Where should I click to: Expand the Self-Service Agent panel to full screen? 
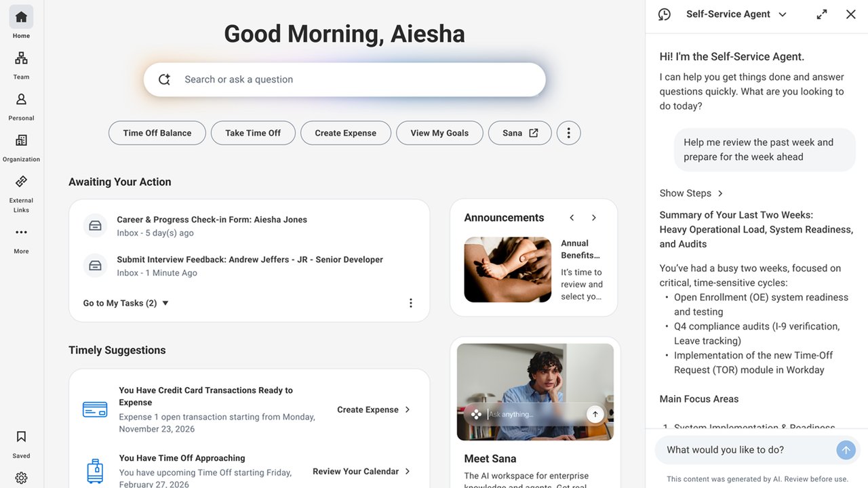[x=822, y=14]
